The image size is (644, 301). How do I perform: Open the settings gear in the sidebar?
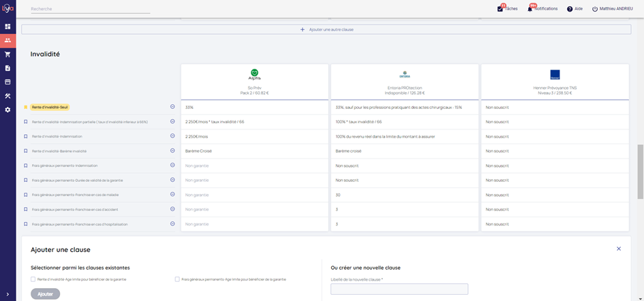click(x=7, y=110)
